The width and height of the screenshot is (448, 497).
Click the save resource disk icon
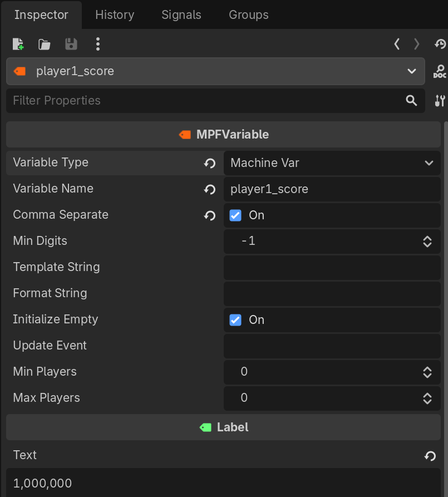tap(71, 44)
